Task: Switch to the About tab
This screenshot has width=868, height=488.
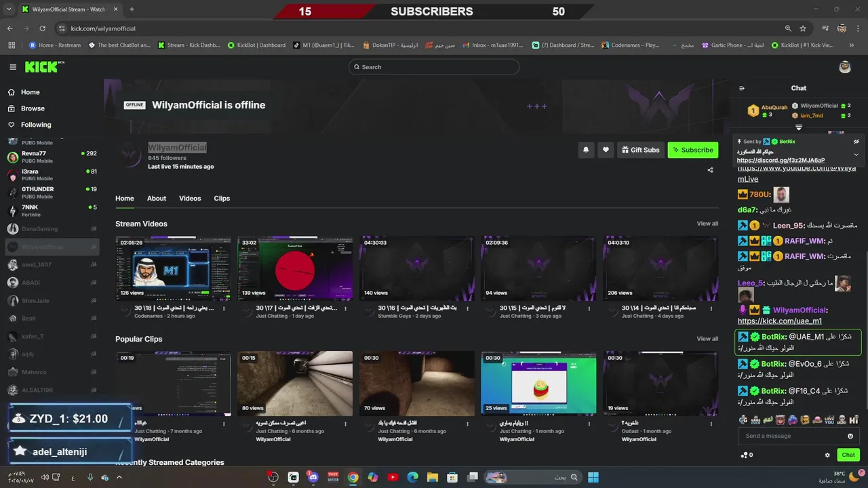Action: 157,199
